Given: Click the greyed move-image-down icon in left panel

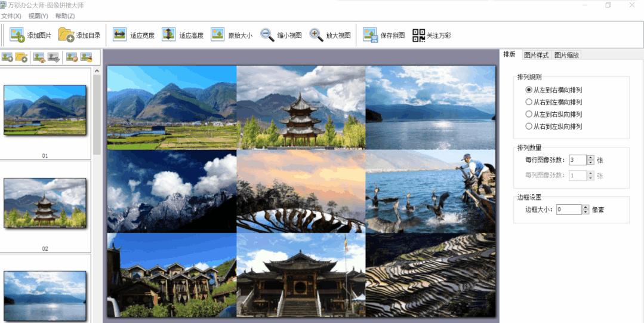Looking at the screenshot, I should (x=53, y=57).
